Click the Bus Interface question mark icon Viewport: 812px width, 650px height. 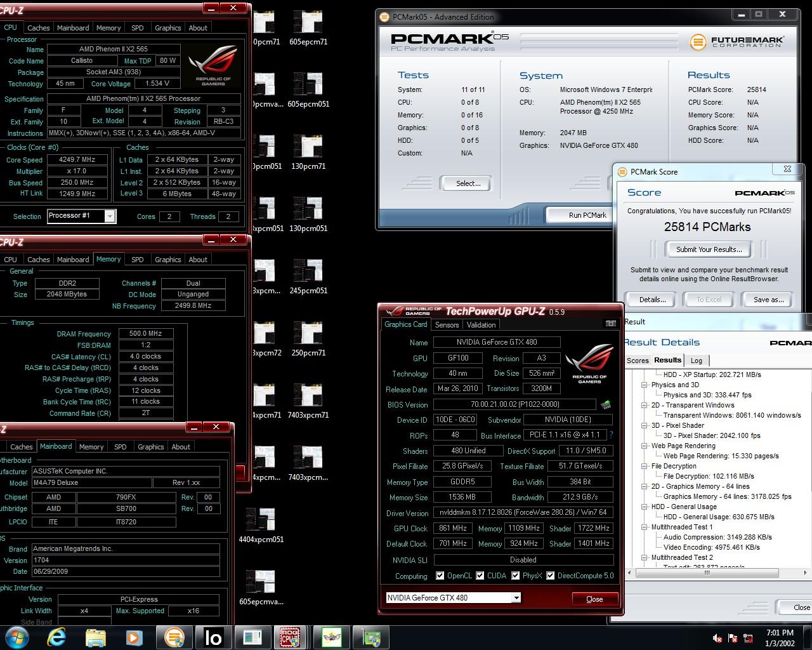[x=611, y=435]
